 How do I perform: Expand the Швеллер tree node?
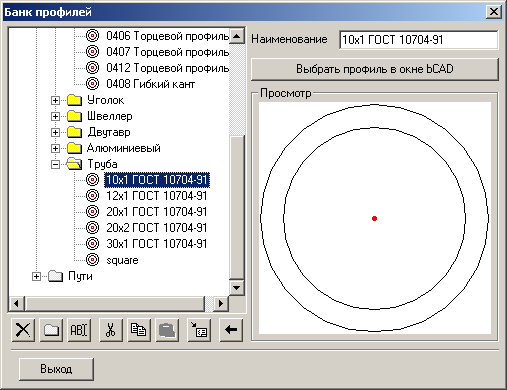click(x=55, y=116)
